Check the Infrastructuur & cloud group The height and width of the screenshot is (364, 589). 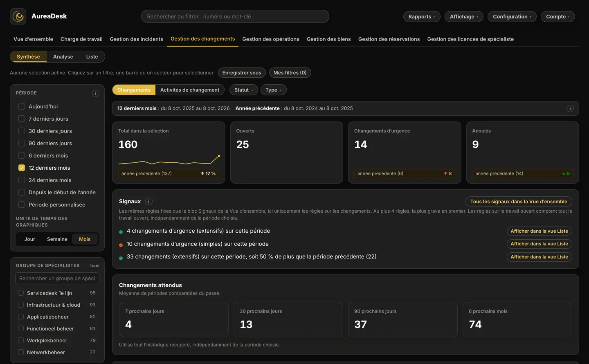click(x=21, y=305)
